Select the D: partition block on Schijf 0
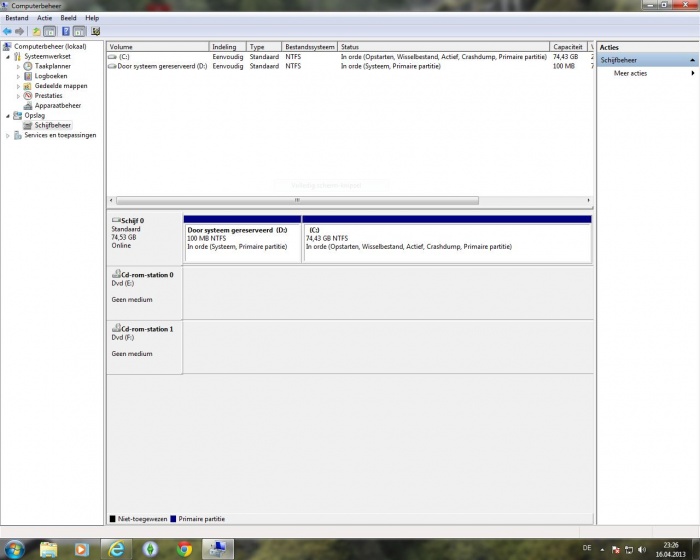Screen dimensions: 700x560 (x=242, y=239)
